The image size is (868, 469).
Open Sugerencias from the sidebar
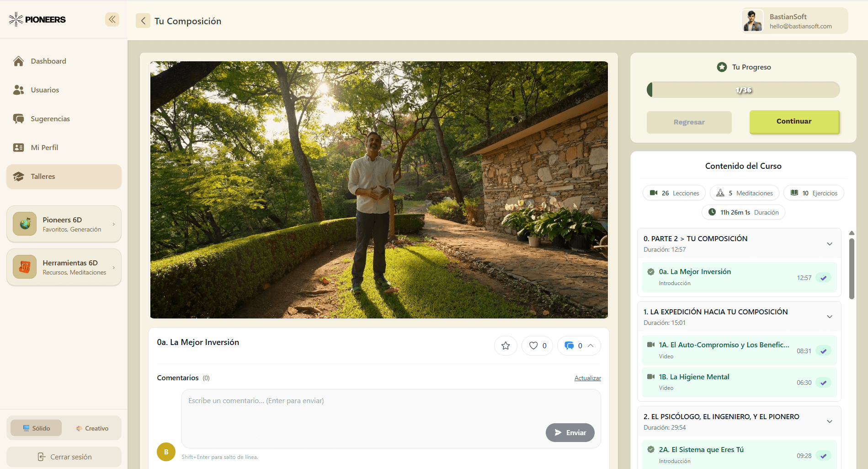[50, 119]
